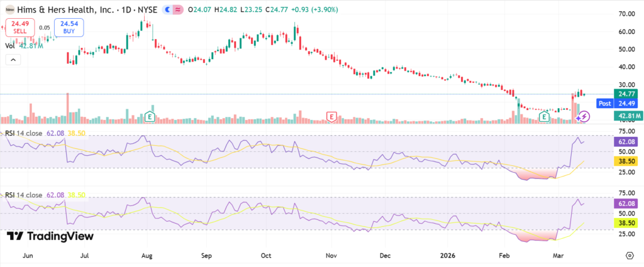Click the 24.49 SELL button

[x=19, y=27]
